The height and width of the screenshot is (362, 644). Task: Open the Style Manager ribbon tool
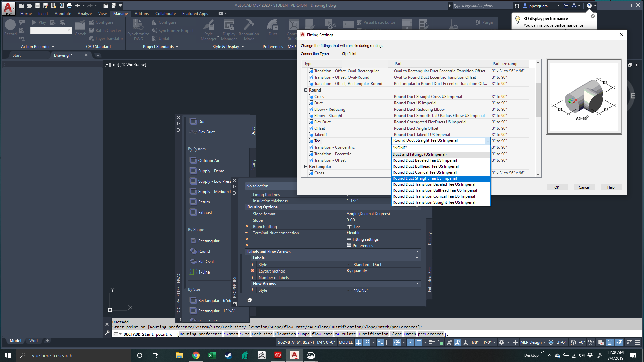click(209, 30)
